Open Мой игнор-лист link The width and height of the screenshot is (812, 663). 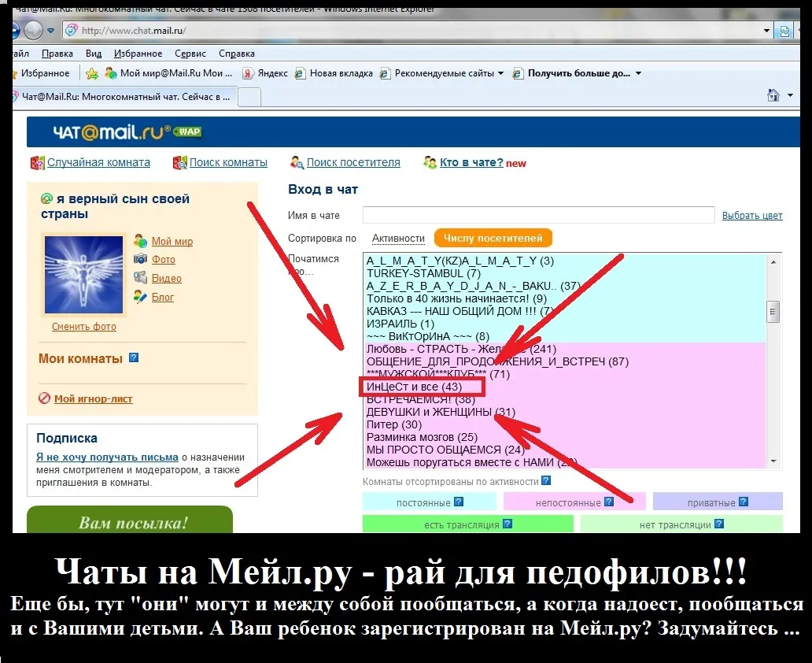click(x=93, y=398)
